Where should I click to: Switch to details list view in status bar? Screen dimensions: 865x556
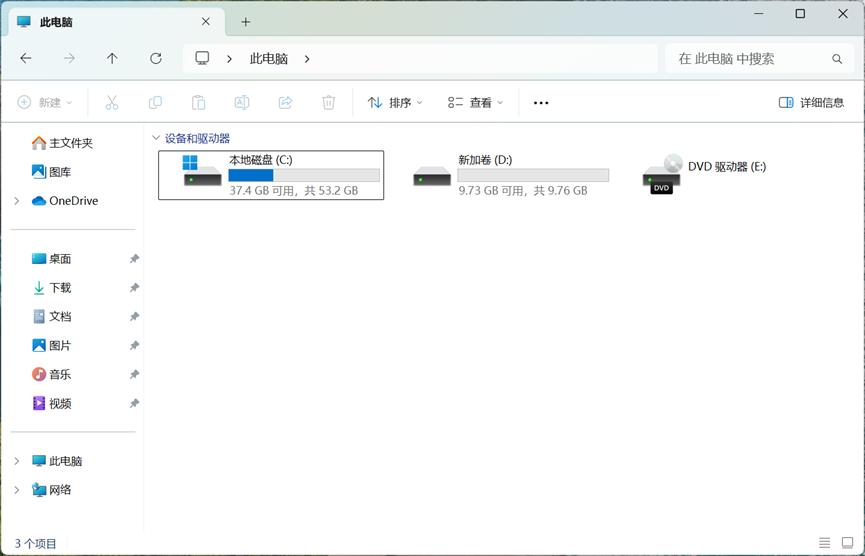824,543
